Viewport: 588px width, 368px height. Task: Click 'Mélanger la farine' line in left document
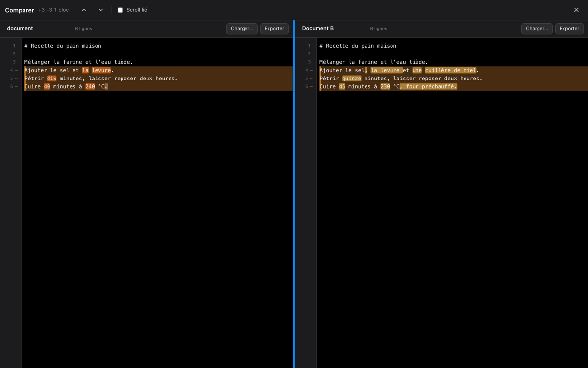pyautogui.click(x=78, y=62)
